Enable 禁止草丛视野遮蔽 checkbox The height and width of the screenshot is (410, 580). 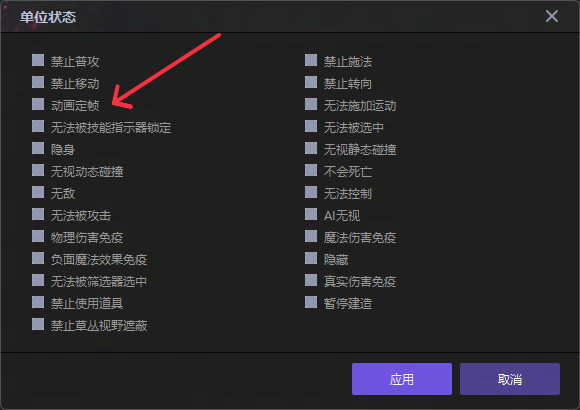point(38,324)
